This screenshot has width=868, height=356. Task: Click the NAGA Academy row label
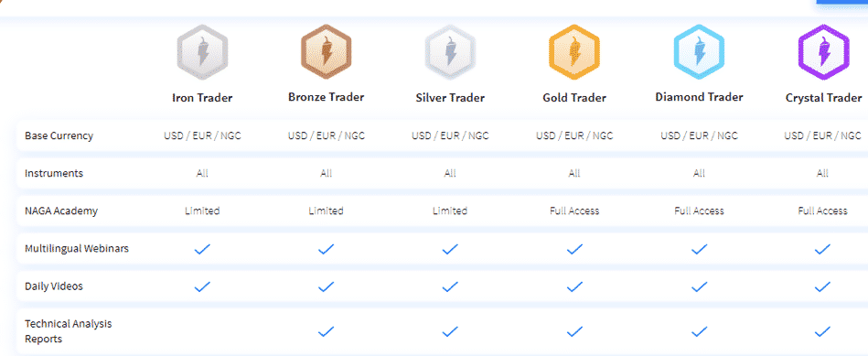click(61, 210)
